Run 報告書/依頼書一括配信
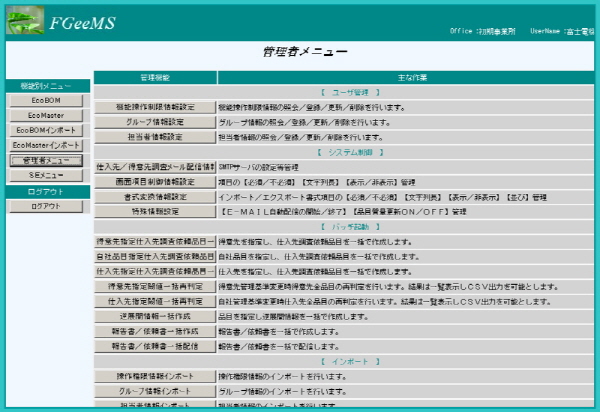The height and width of the screenshot is (412, 600). coord(155,346)
